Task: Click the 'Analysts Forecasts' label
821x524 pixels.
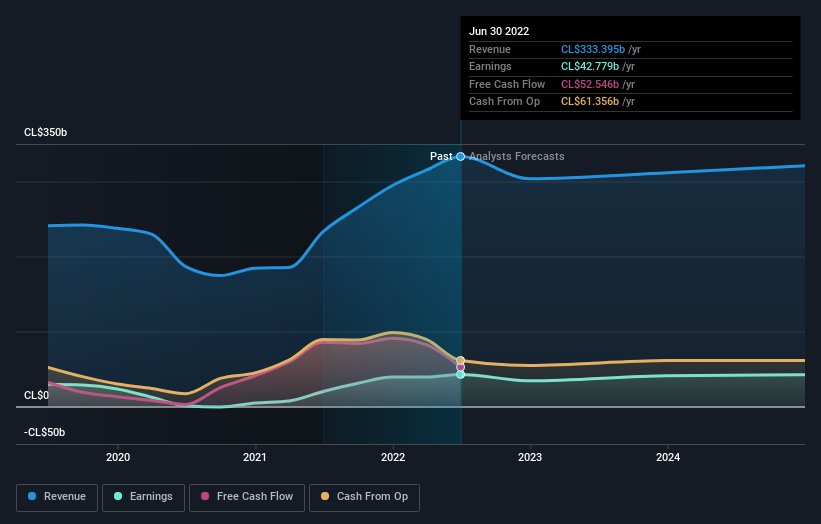Action: [x=517, y=156]
